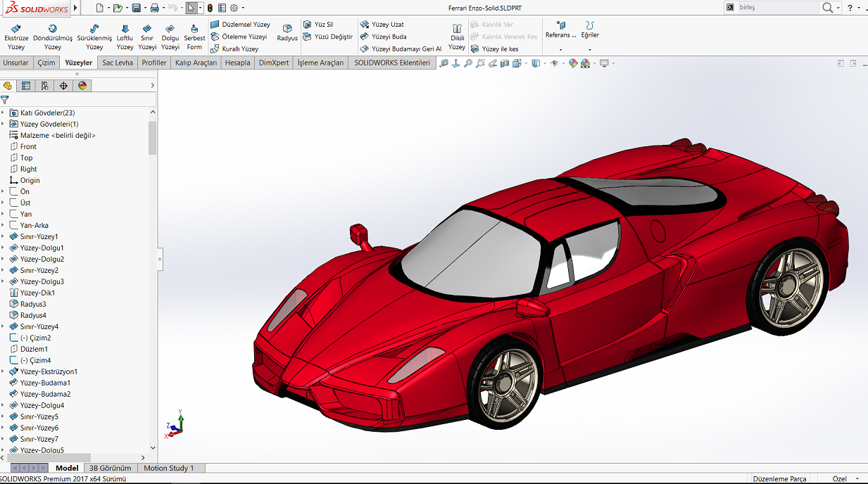Select the Ekstrüze Yüzey surface tool
This screenshot has width=868, height=484.
15,37
